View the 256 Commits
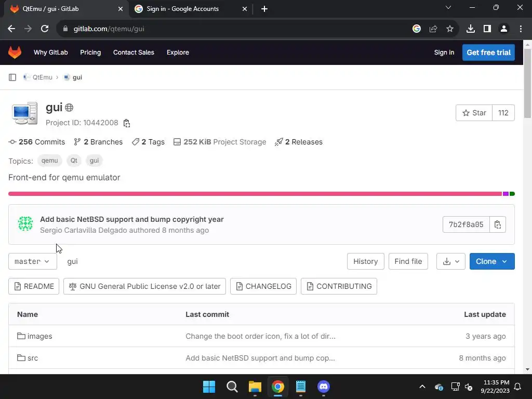532x399 pixels. [37, 142]
